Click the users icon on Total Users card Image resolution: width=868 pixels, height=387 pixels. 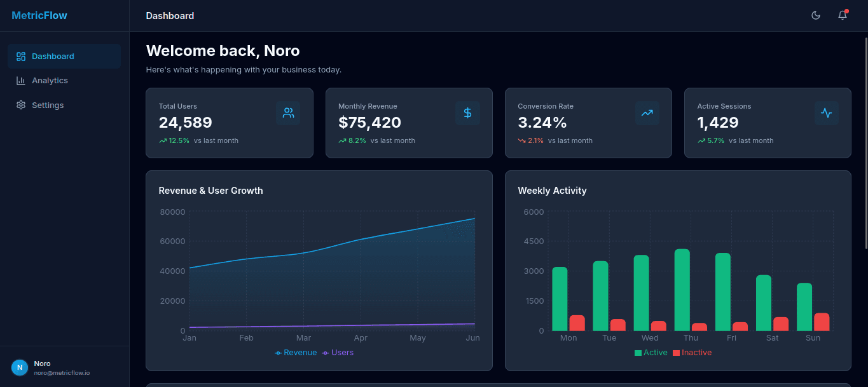tap(288, 113)
